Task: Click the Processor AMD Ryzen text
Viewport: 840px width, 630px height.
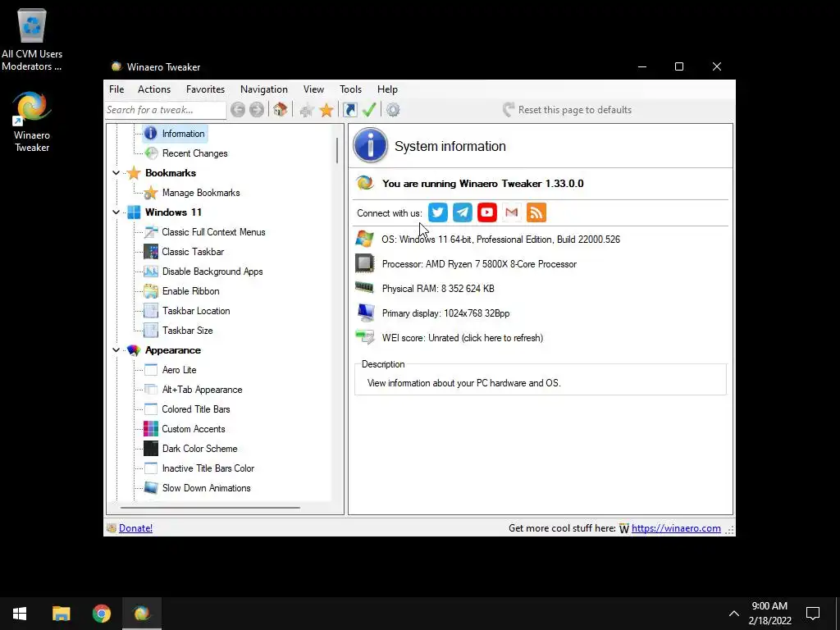Action: click(x=479, y=264)
